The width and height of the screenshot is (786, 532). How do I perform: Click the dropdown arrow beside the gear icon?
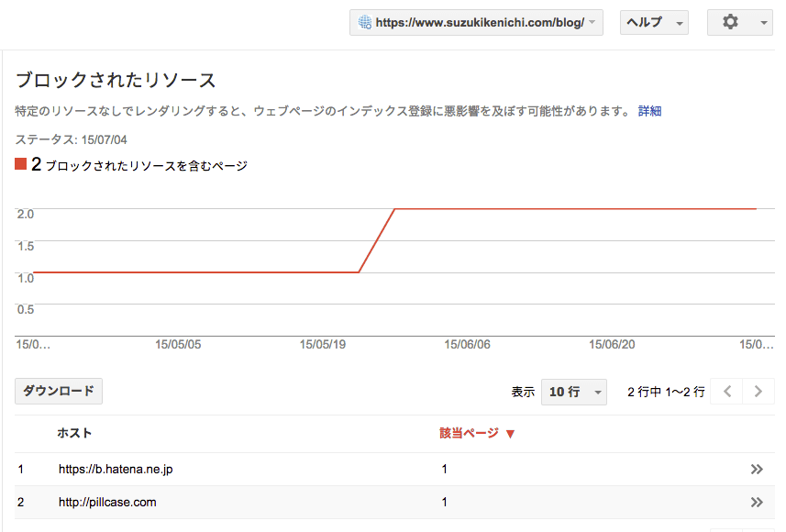(x=764, y=24)
